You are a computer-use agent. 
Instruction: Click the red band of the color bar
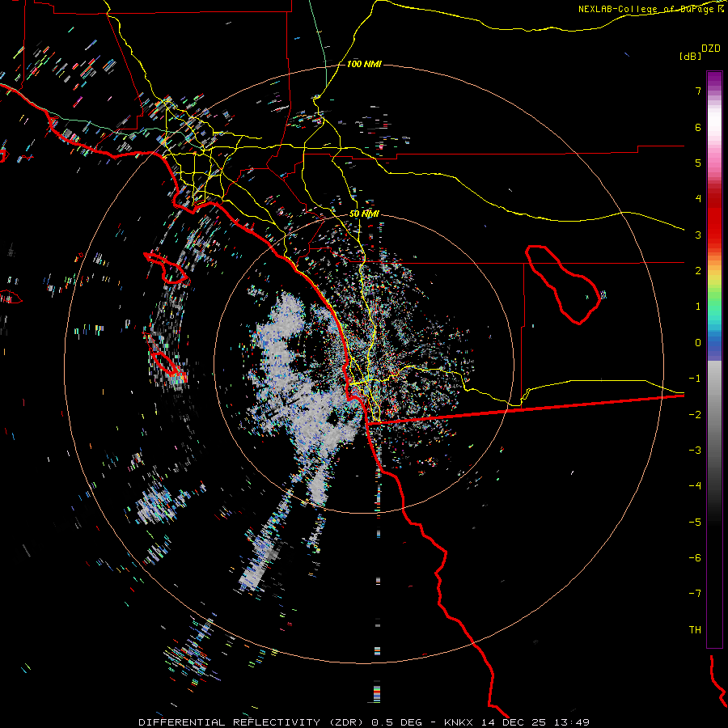[714, 218]
